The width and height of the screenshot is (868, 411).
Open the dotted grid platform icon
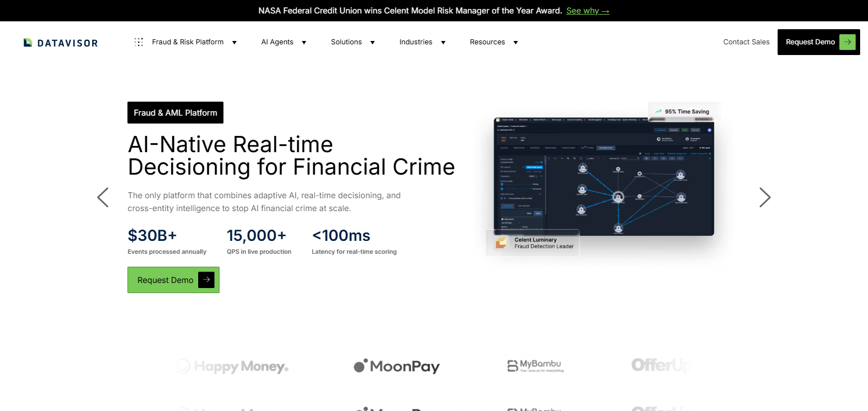coord(139,42)
